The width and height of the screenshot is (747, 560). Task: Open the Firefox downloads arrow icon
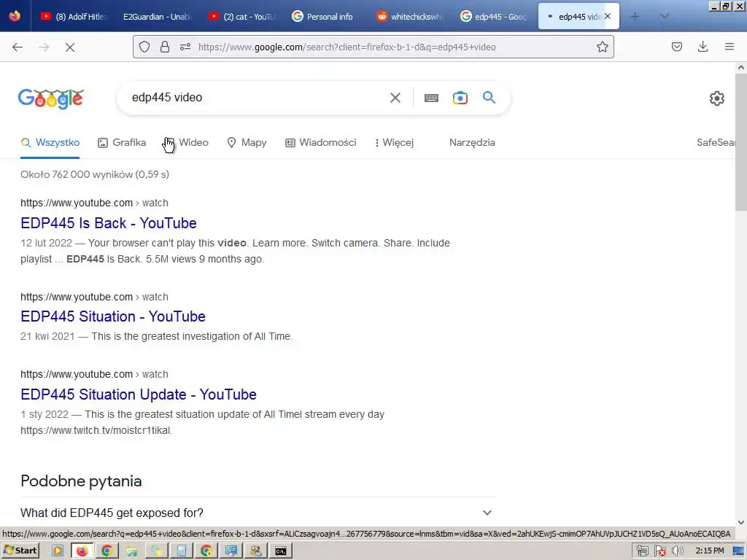(x=703, y=47)
